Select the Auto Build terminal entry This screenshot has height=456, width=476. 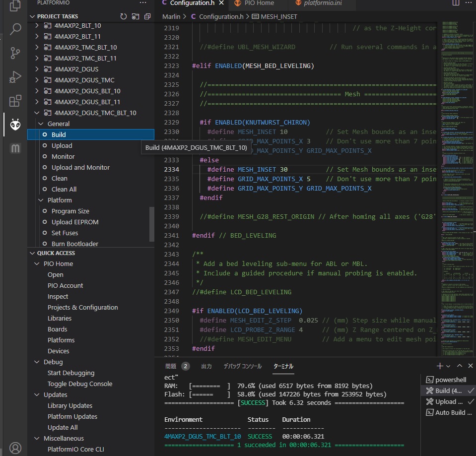[x=448, y=413]
